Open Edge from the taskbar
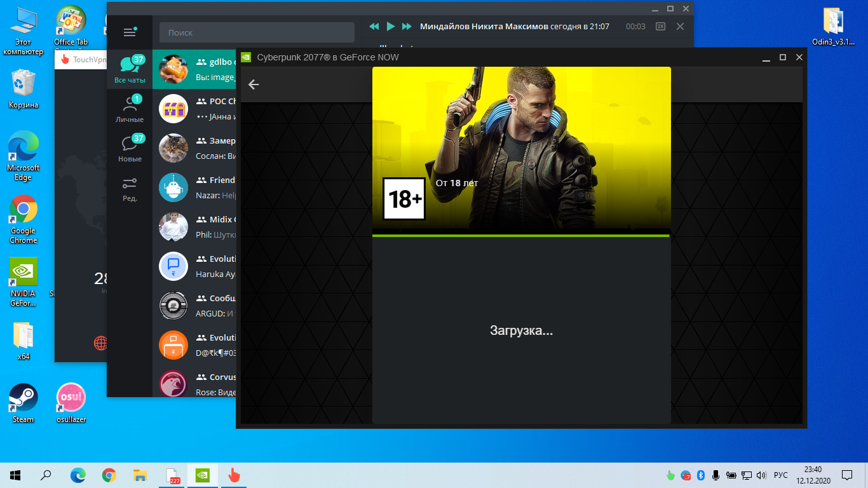Screen dimensions: 868x488 point(78,475)
